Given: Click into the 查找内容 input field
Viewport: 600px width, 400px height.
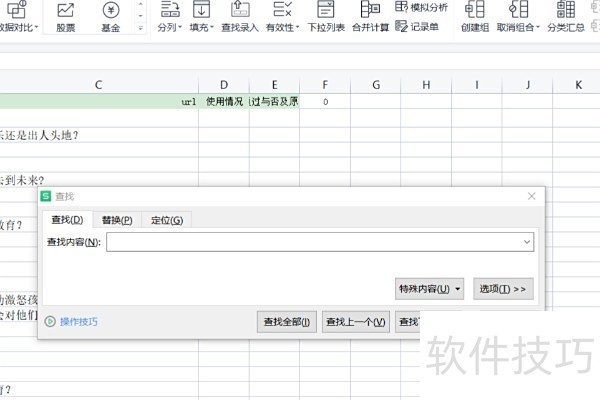Looking at the screenshot, I should point(320,242).
